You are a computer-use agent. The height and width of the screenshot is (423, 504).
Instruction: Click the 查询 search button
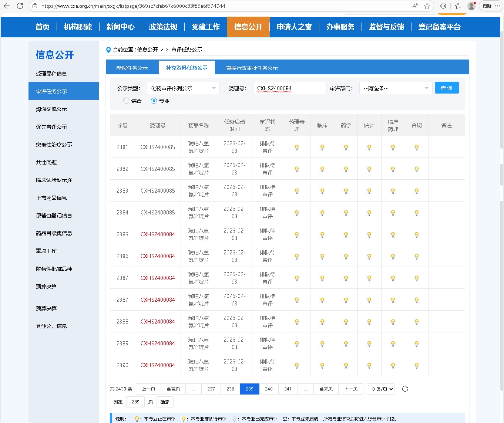click(447, 88)
